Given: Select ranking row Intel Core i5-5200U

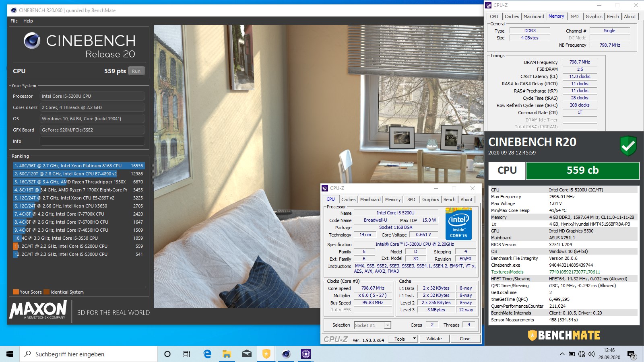Looking at the screenshot, I should coord(78,246).
